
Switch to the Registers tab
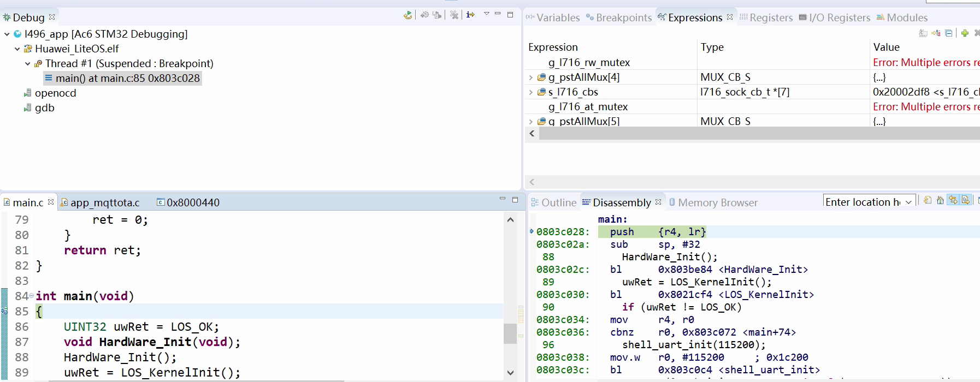(x=766, y=17)
